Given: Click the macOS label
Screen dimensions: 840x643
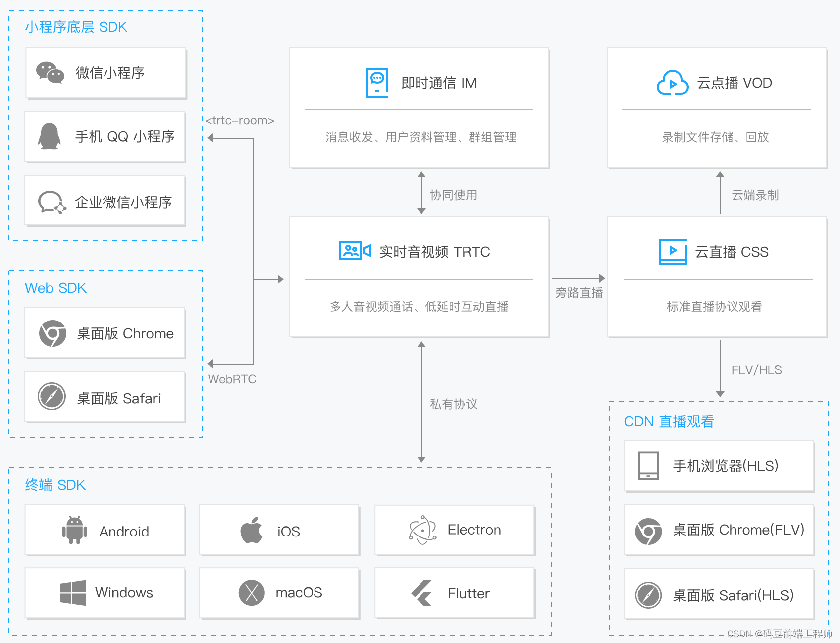Looking at the screenshot, I should pos(299,592).
